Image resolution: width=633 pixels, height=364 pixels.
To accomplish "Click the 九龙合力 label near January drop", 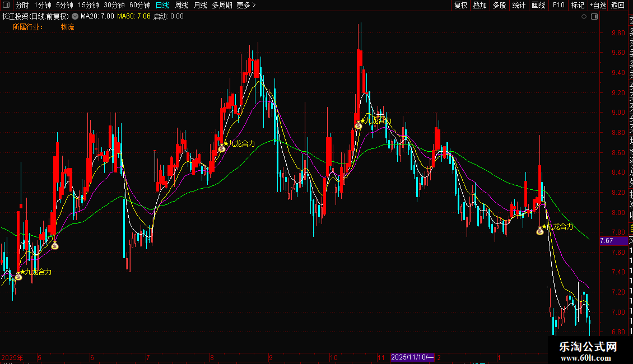I will pyautogui.click(x=560, y=226).
